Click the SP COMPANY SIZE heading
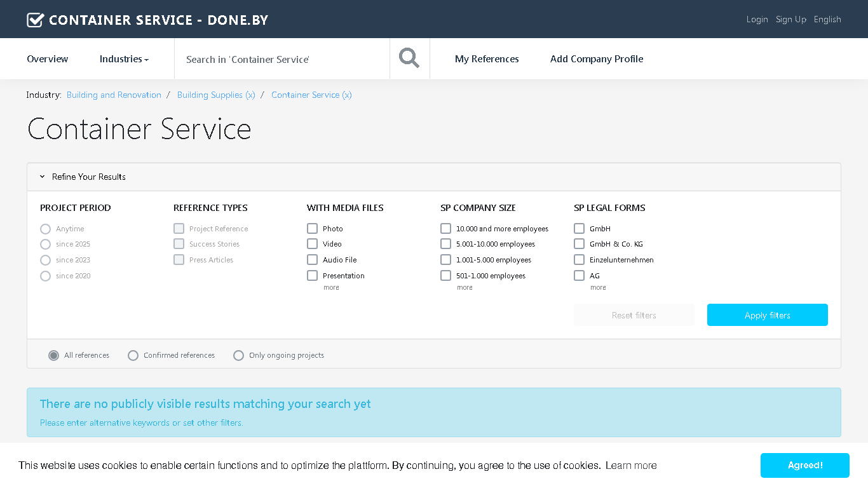 click(x=478, y=208)
